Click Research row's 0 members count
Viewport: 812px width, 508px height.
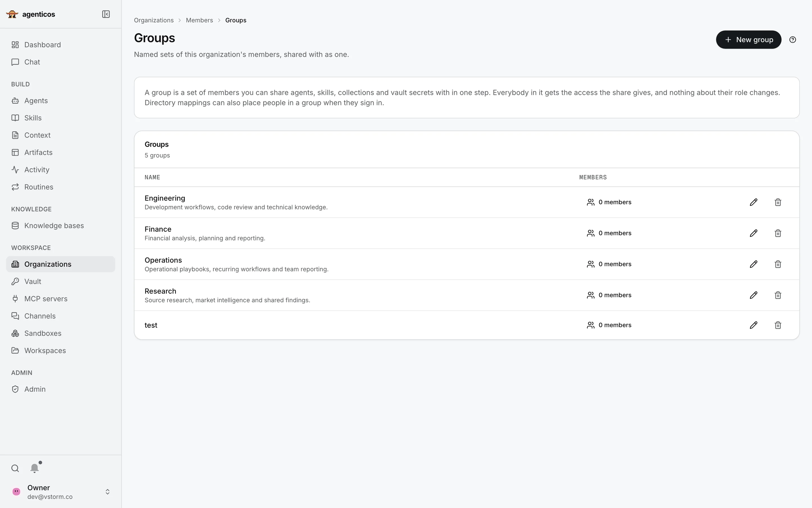pyautogui.click(x=609, y=295)
